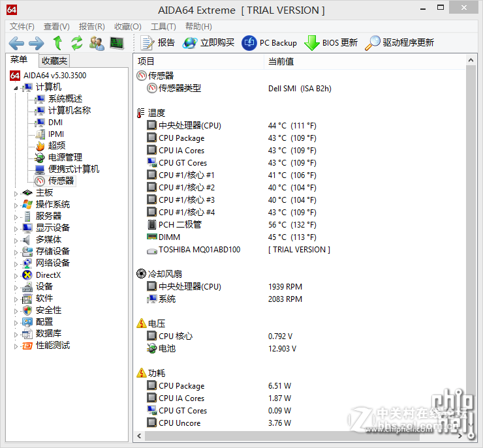
Task: Switch to the 收藏夹 tab
Action: point(54,61)
